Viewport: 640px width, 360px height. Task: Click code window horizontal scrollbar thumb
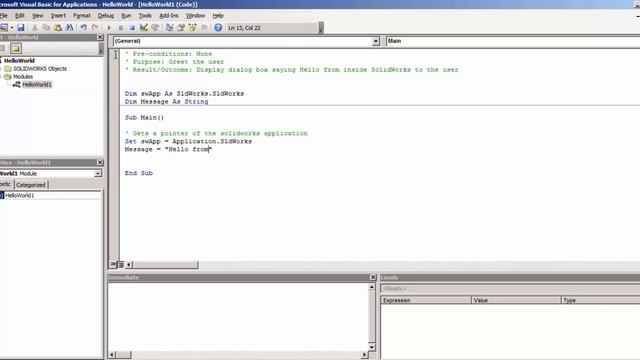[x=165, y=265]
